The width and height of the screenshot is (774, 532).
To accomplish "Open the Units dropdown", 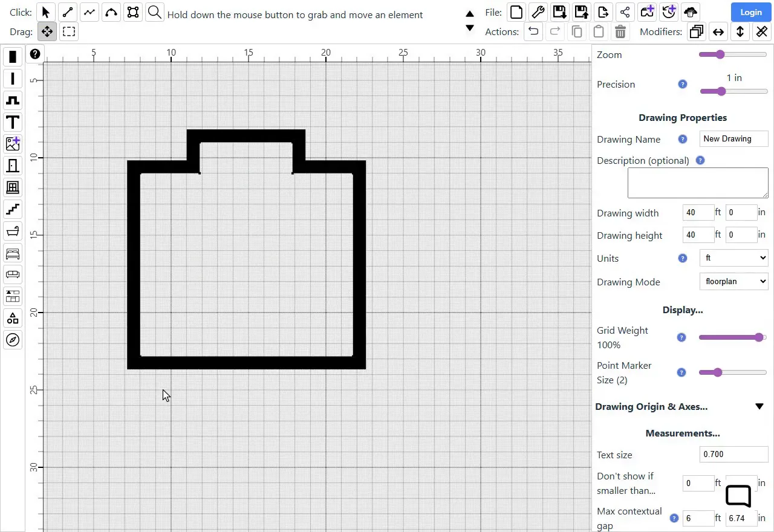I will [734, 258].
